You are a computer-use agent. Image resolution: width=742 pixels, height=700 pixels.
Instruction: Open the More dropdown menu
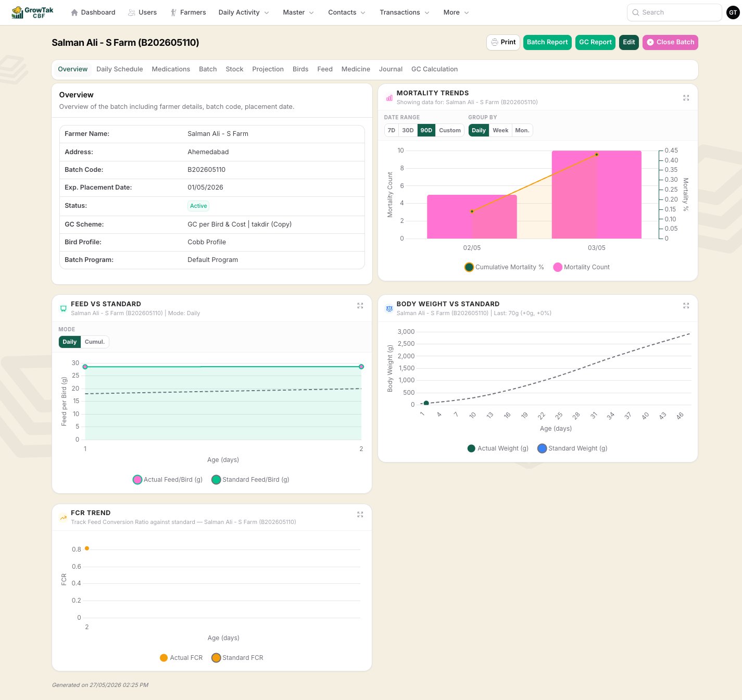coord(456,12)
